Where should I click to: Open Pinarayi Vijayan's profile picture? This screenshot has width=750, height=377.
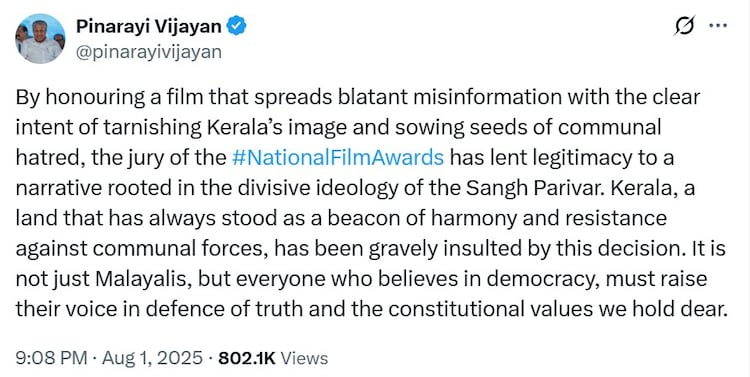[41, 39]
